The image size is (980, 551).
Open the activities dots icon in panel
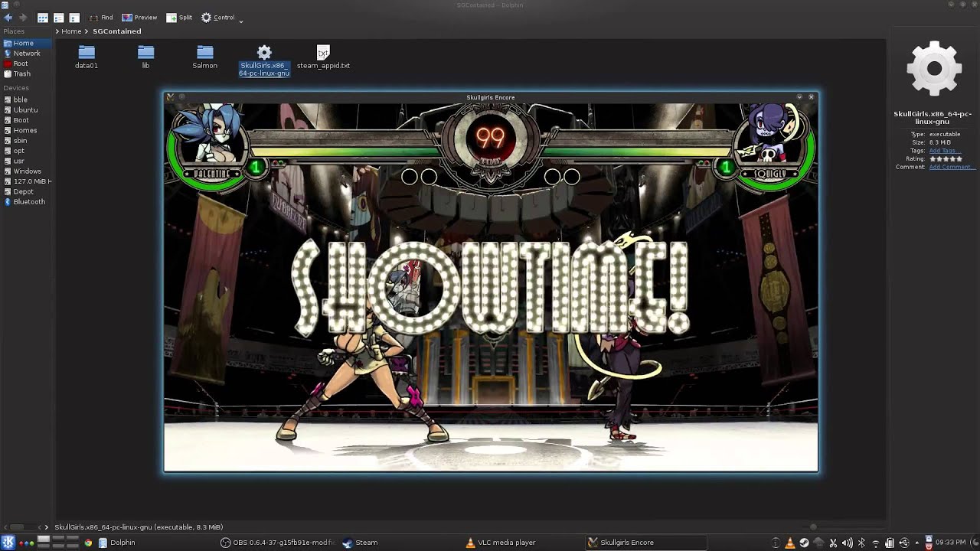point(27,543)
